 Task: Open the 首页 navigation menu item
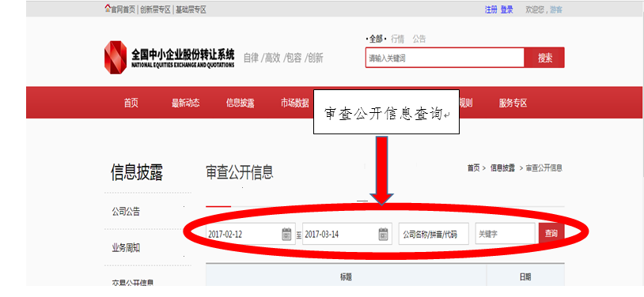click(131, 103)
